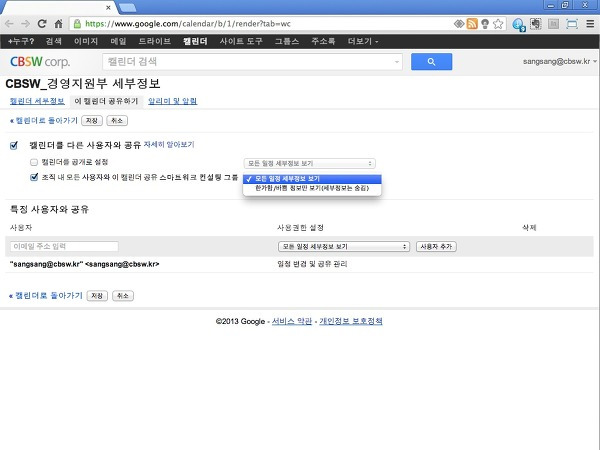This screenshot has width=600, height=450.
Task: Click the bottom 취소 button
Action: point(123,296)
